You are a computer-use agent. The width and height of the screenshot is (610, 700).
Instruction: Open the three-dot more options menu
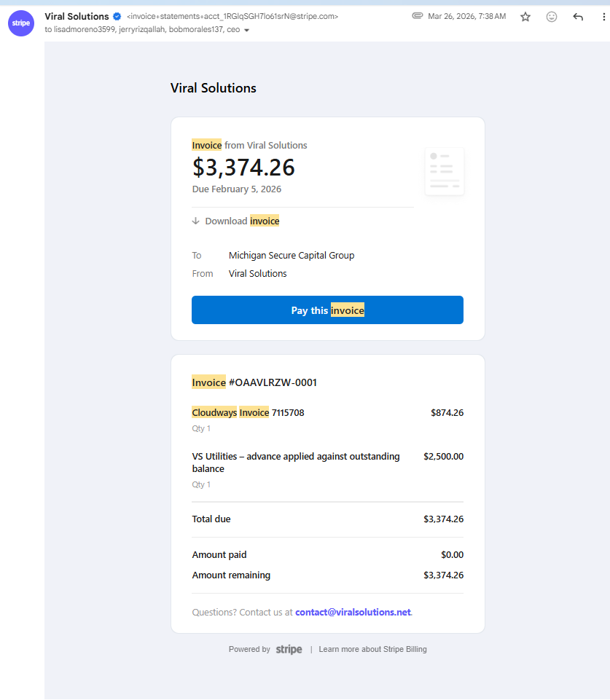(x=603, y=17)
